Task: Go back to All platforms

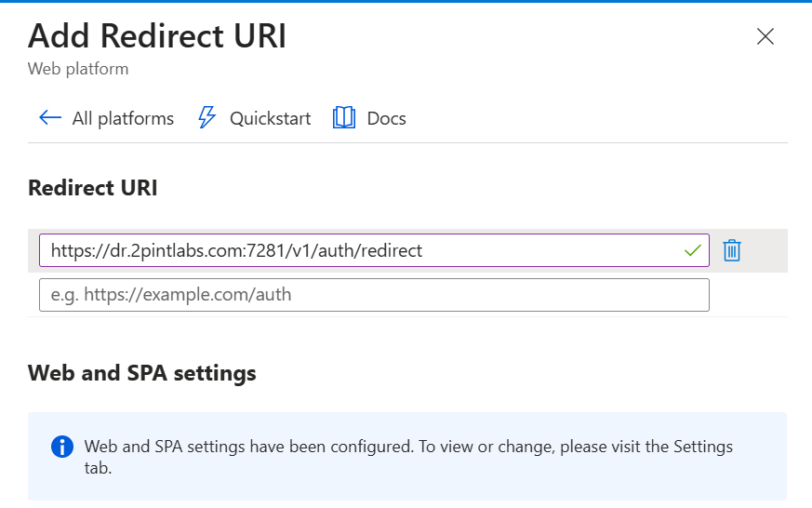Action: point(123,118)
